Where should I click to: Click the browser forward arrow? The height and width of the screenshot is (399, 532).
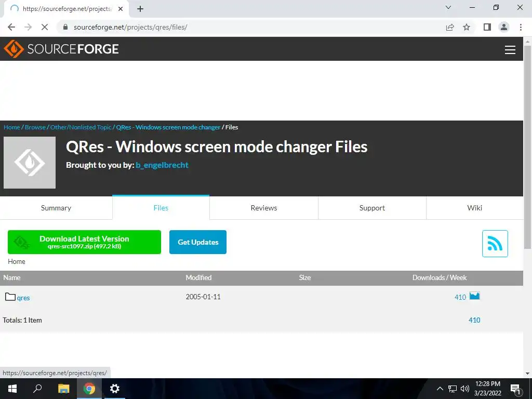point(28,27)
